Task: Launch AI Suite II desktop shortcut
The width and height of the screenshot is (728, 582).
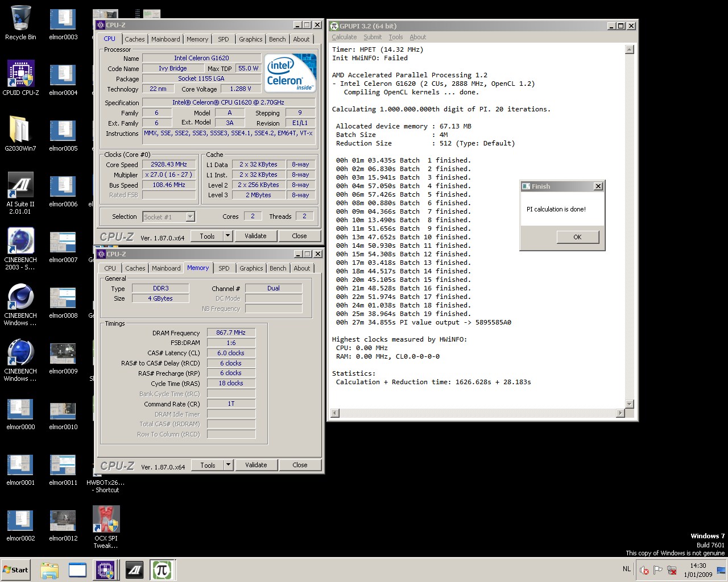Action: (20, 193)
